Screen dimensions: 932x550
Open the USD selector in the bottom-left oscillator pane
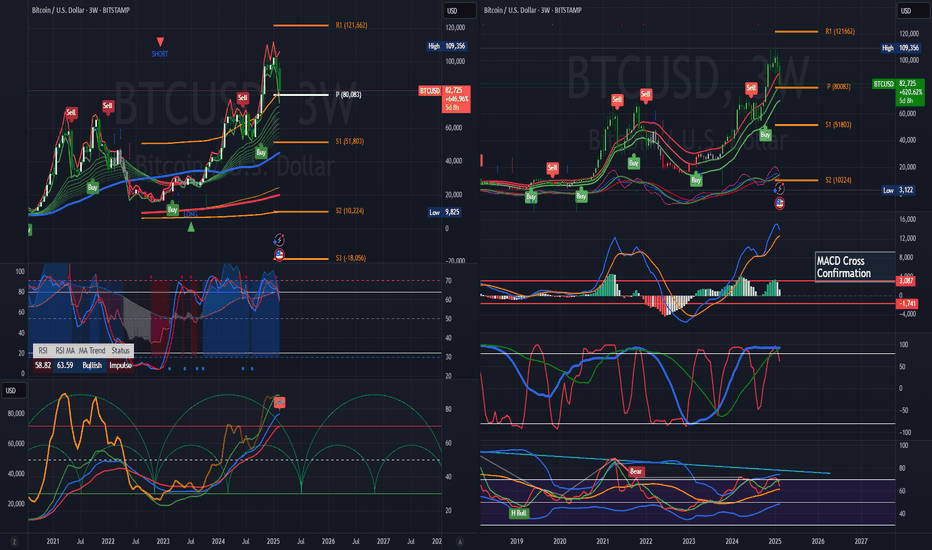14,391
